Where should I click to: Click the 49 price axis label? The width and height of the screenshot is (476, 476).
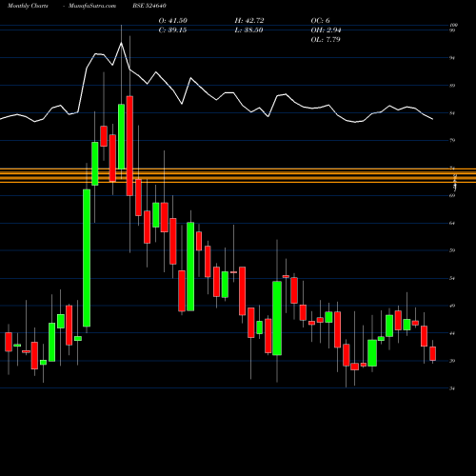452,306
